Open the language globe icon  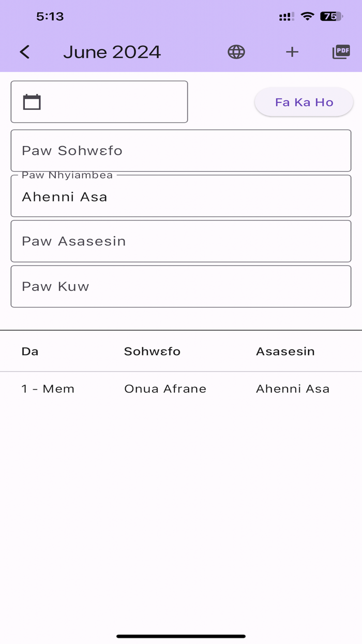coord(236,52)
